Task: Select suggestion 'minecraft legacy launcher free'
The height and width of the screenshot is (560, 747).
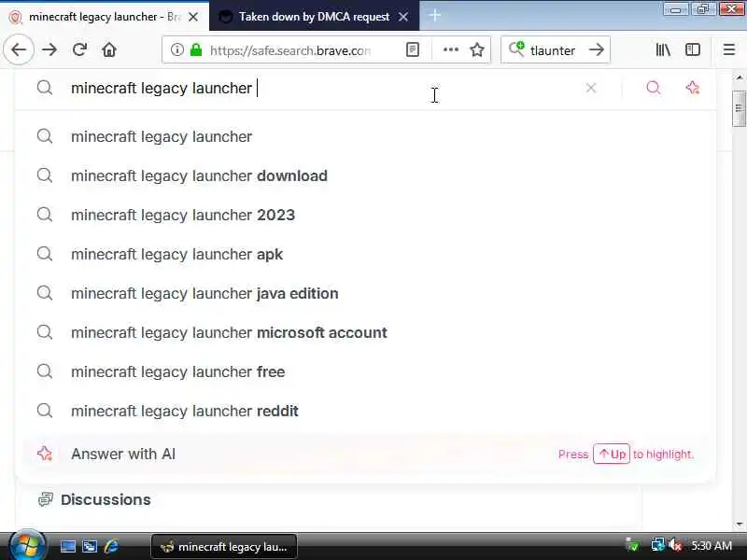Action: tap(365, 371)
